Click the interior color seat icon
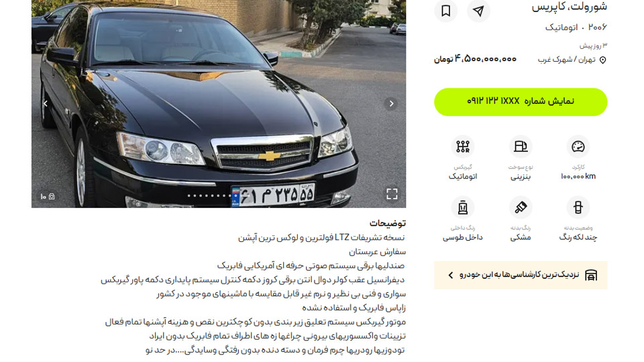The width and height of the screenshot is (644, 362). tap(463, 207)
